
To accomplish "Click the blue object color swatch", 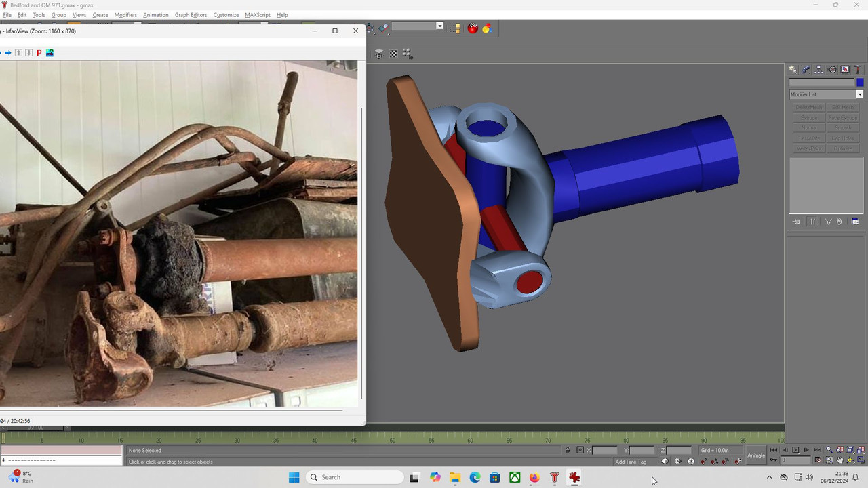I will coord(860,83).
